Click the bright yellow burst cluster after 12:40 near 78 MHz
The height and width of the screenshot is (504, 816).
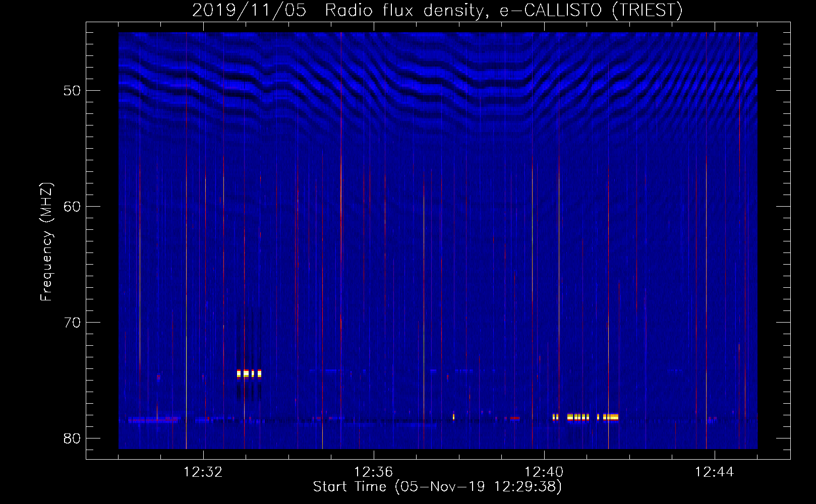click(x=586, y=417)
